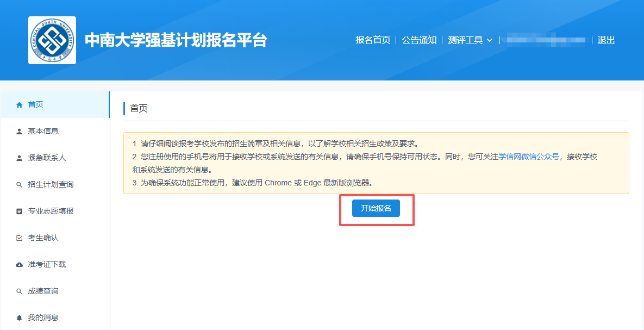Open the 测评工具 menu in header
The image size is (644, 330).
click(465, 40)
